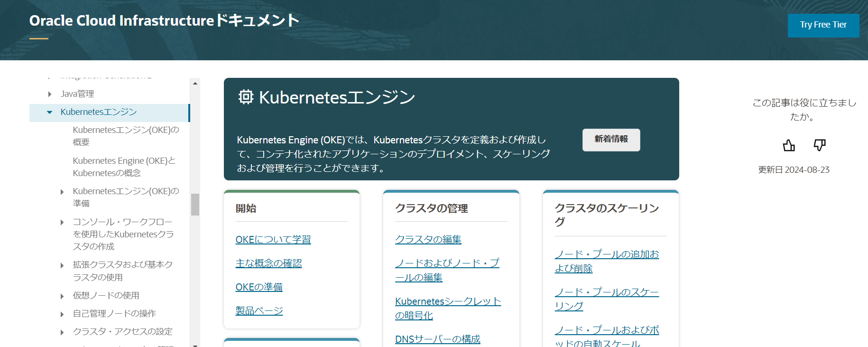868x347 pixels.
Task: Open ノードおよびノード・プールの編集 link
Action: tap(447, 270)
